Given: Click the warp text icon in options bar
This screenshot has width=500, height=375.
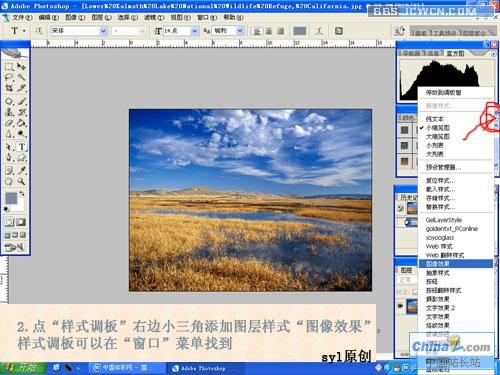Looking at the screenshot, I should point(319,31).
